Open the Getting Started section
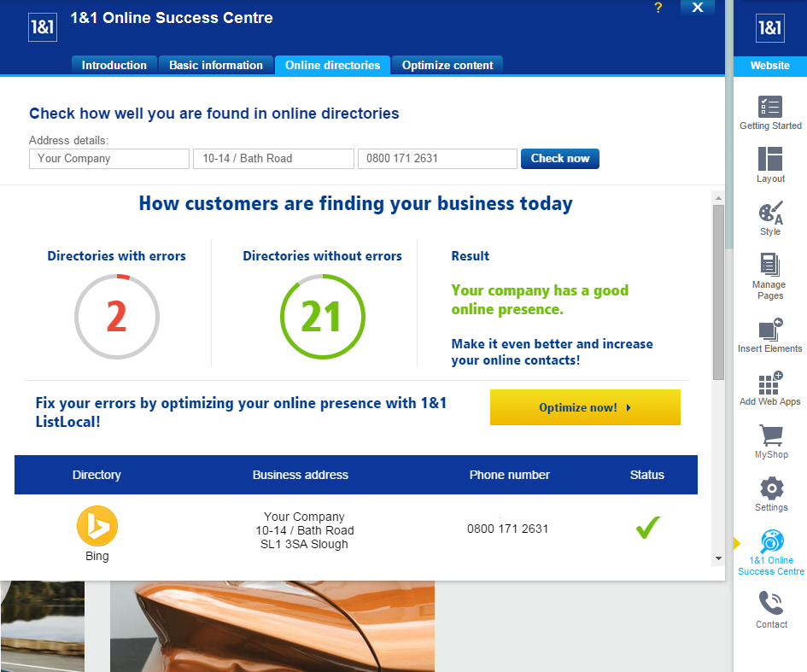807x672 pixels. click(x=769, y=107)
